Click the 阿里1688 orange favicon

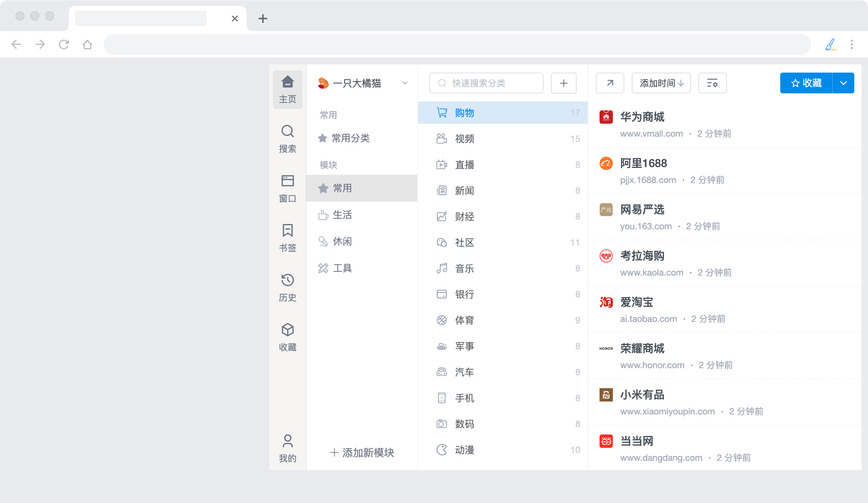pyautogui.click(x=606, y=163)
